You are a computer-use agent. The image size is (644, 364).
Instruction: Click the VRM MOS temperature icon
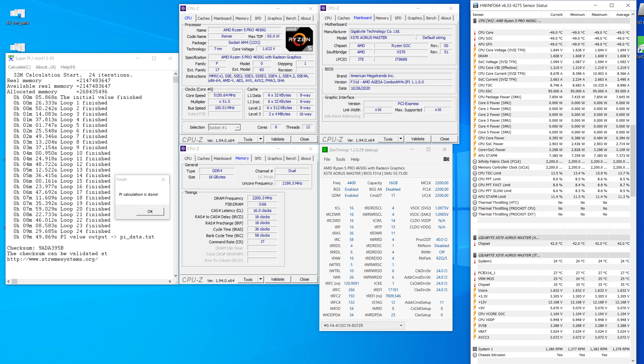(x=475, y=279)
